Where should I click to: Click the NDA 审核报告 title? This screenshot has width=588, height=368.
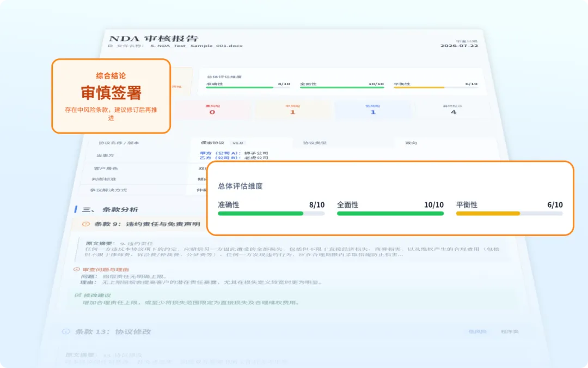pos(154,38)
